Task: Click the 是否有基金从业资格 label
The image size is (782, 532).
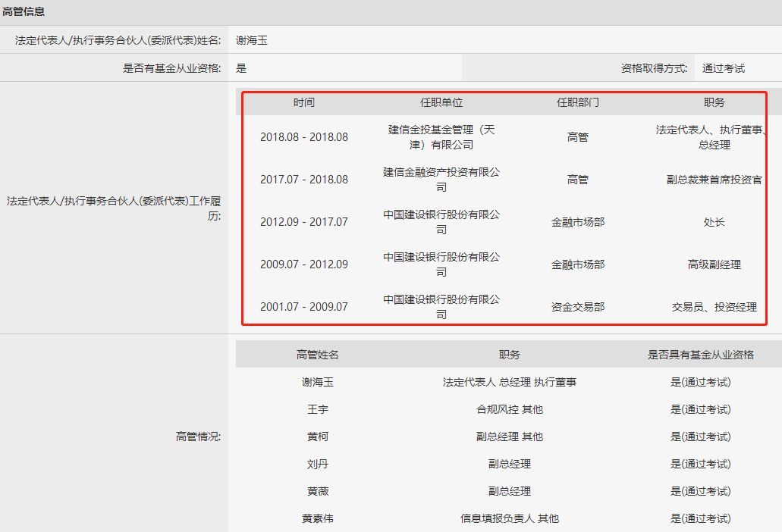Action: click(x=171, y=68)
